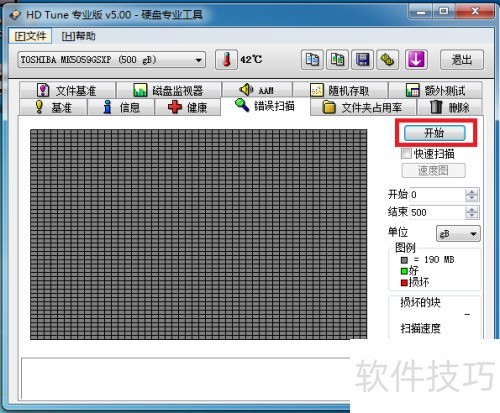Click the red 损坏 legend swatch

click(x=404, y=283)
